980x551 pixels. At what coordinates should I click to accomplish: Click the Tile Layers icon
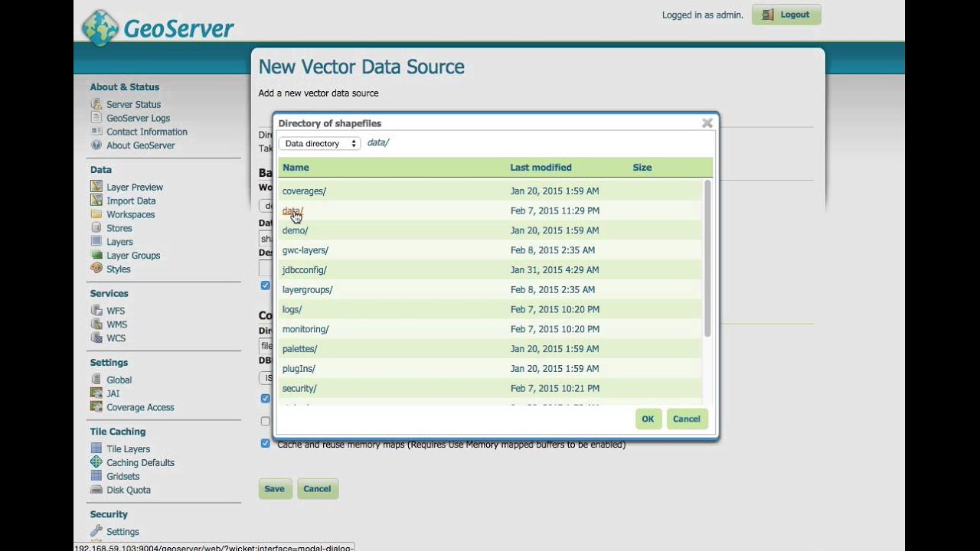[96, 448]
